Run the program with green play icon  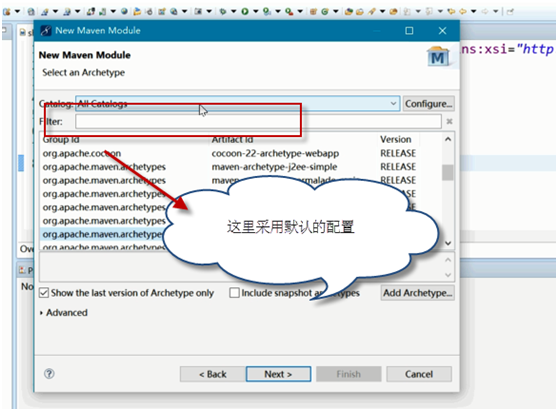coord(245,11)
